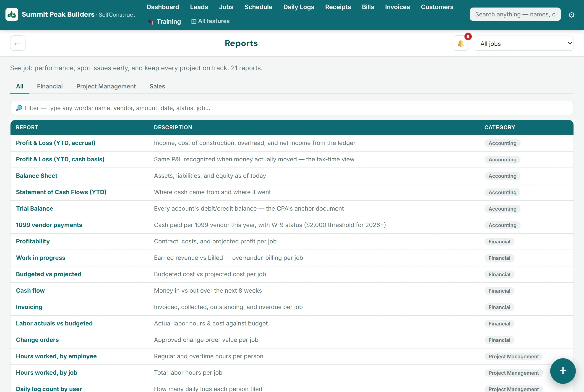Open the Bills page

tap(368, 7)
